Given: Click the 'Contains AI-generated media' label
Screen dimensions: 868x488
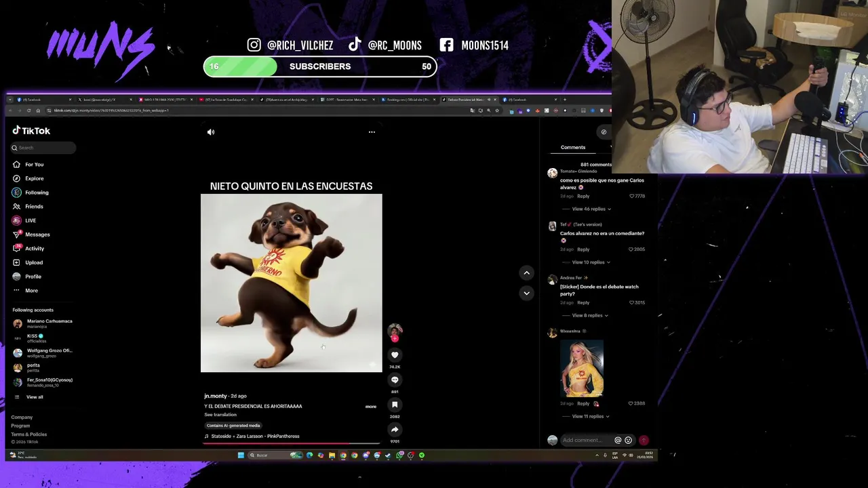Looking at the screenshot, I should (233, 426).
